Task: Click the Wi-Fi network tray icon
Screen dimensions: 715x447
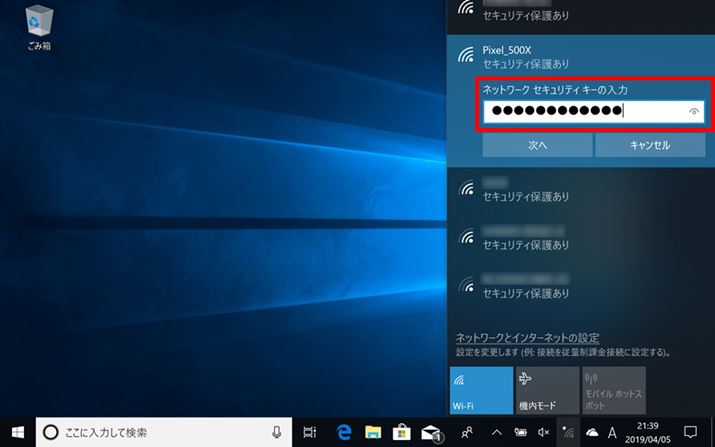Action: click(x=568, y=432)
